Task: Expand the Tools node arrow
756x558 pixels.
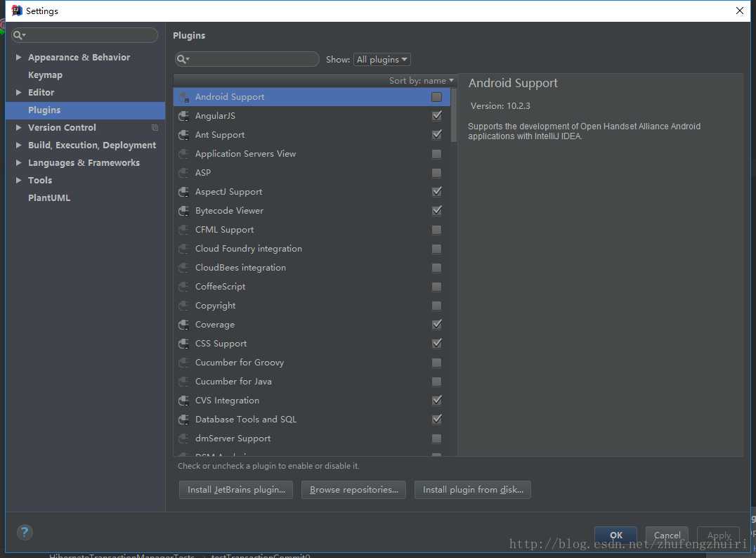Action: 18,181
